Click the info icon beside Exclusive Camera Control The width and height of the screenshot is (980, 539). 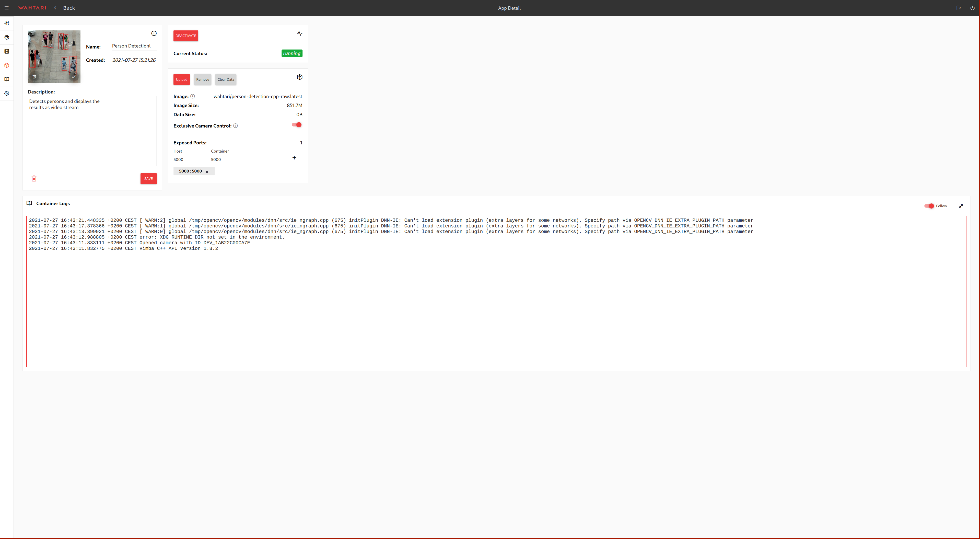coord(236,126)
